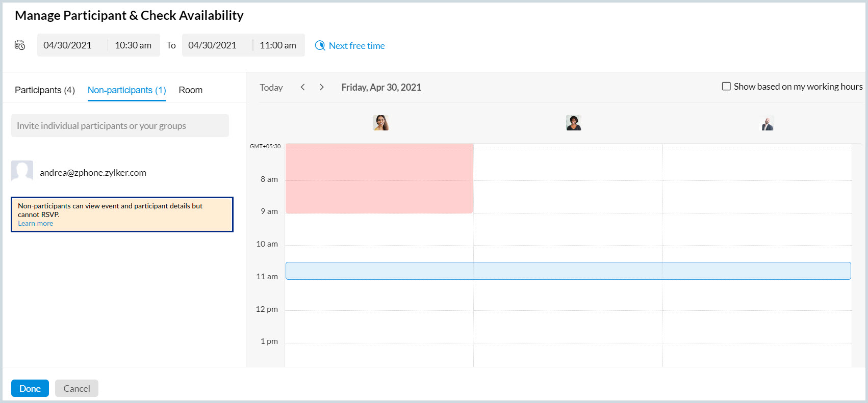The image size is (868, 403).
Task: Click the Cancel button
Action: (x=76, y=388)
